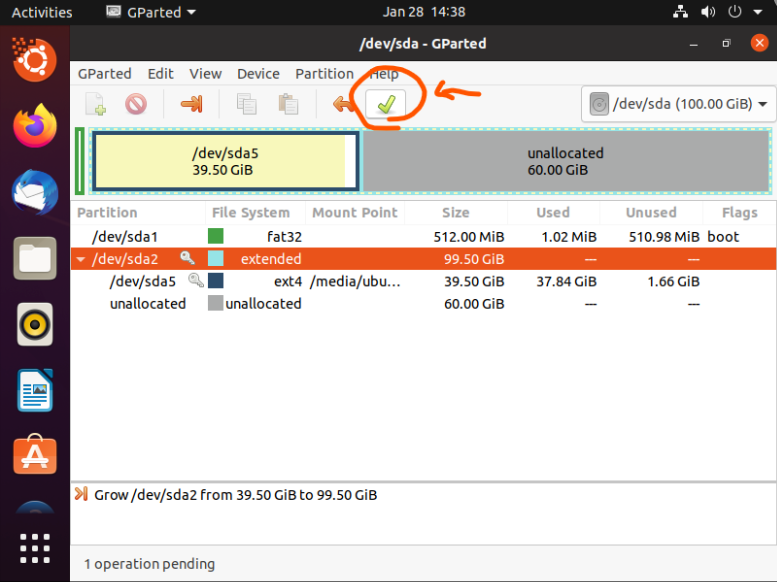Apply all operations with green checkmark
This screenshot has width=777, height=582.
[x=386, y=104]
